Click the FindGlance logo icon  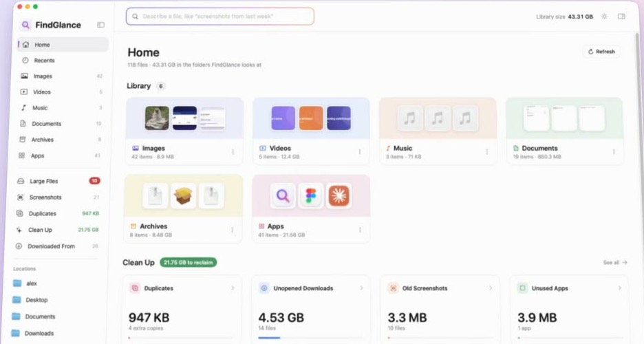coord(25,25)
